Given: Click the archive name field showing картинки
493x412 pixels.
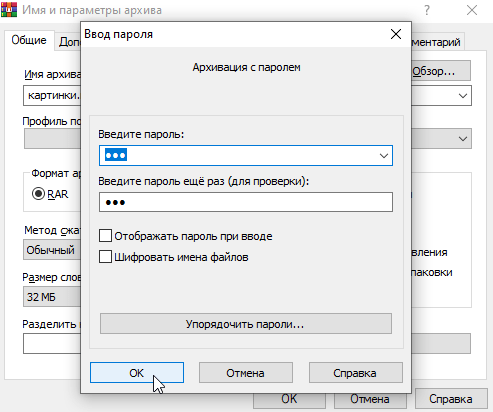Looking at the screenshot, I should pyautogui.click(x=52, y=96).
